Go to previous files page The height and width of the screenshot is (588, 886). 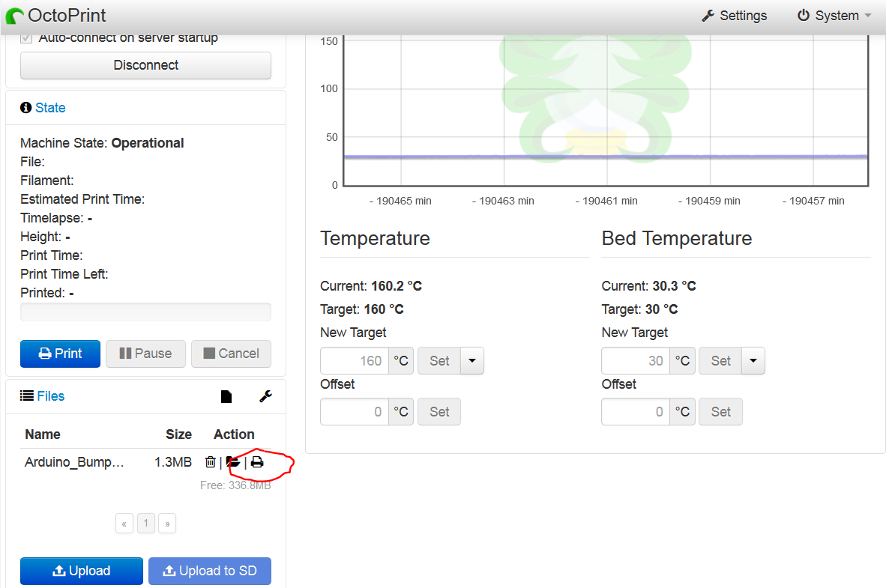(124, 524)
